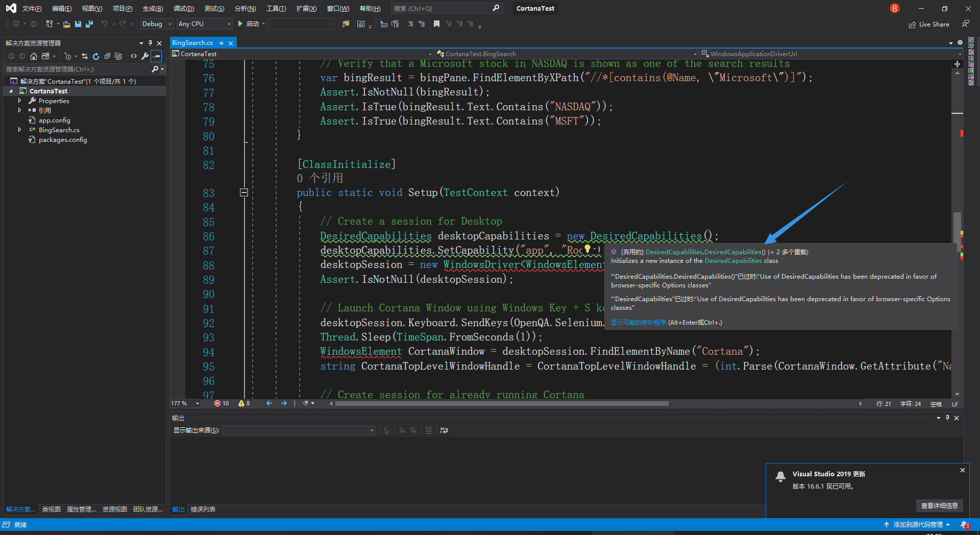Click the comment out selected lines icon
Screen dimensions: 980x535
click(x=411, y=23)
